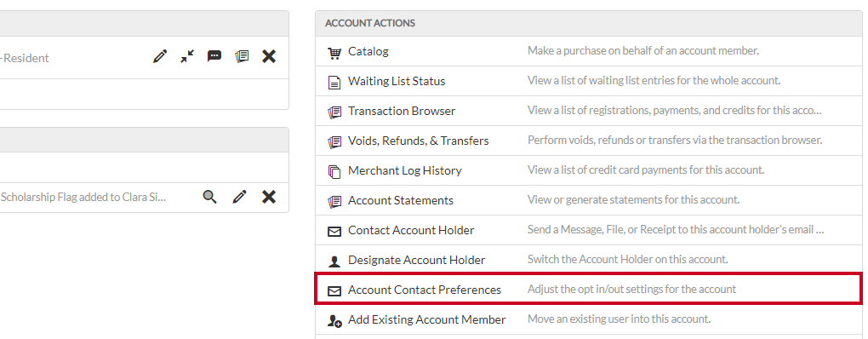This screenshot has width=868, height=339.
Task: Click the Designate Account Holder person icon
Action: pyautogui.click(x=334, y=261)
